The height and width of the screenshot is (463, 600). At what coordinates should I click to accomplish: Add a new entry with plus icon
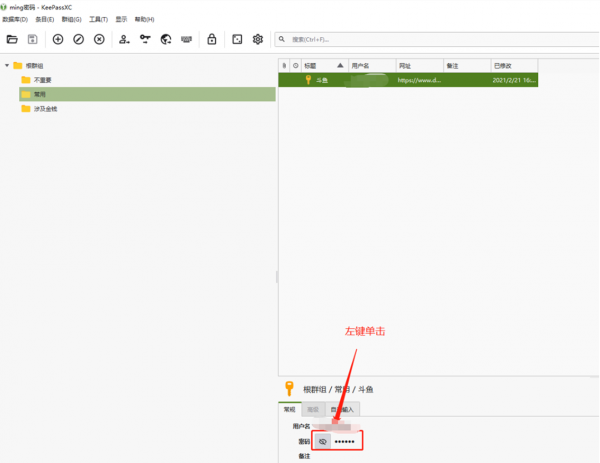click(58, 39)
